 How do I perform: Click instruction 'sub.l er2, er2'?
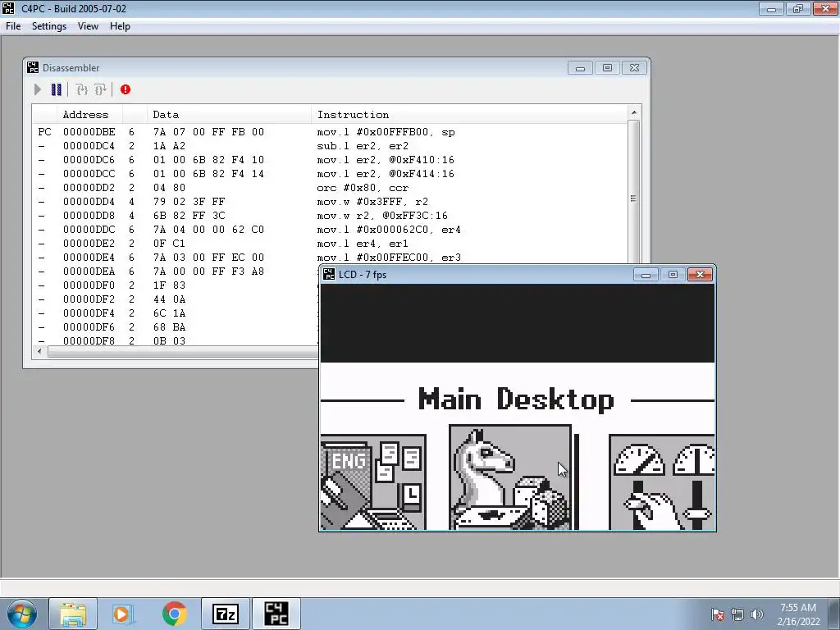pyautogui.click(x=363, y=146)
